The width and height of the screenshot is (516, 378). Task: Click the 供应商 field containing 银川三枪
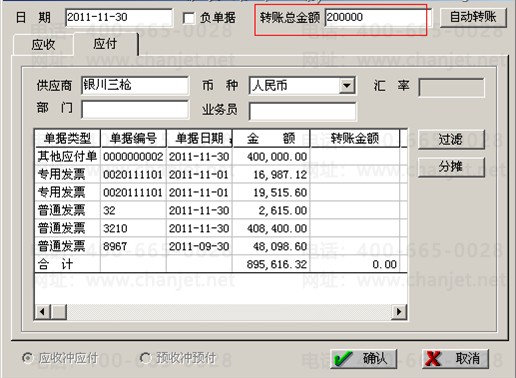coord(135,86)
